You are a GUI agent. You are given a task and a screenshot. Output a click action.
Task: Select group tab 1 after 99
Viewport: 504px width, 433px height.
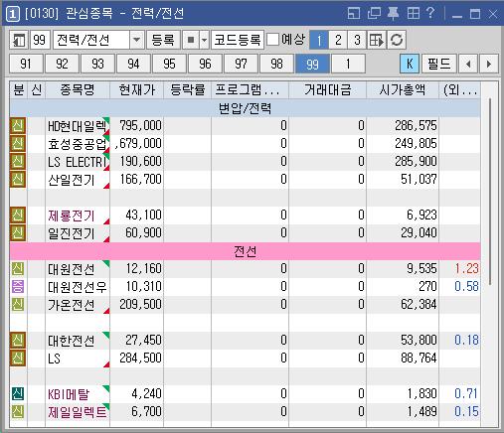(x=348, y=64)
